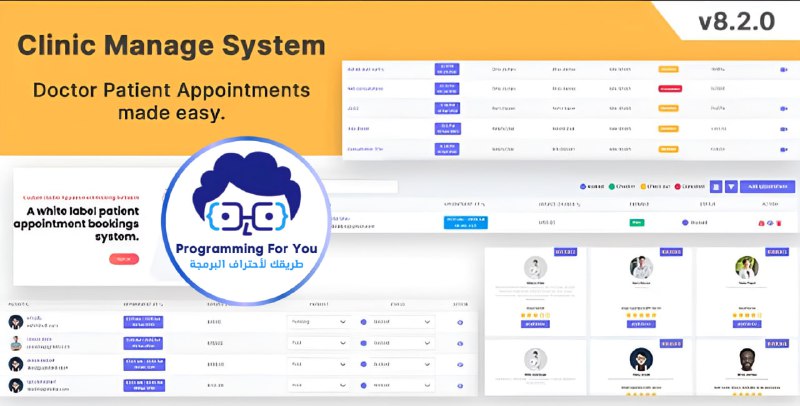
Task: Click the search field left of the status legend
Action: (x=362, y=187)
